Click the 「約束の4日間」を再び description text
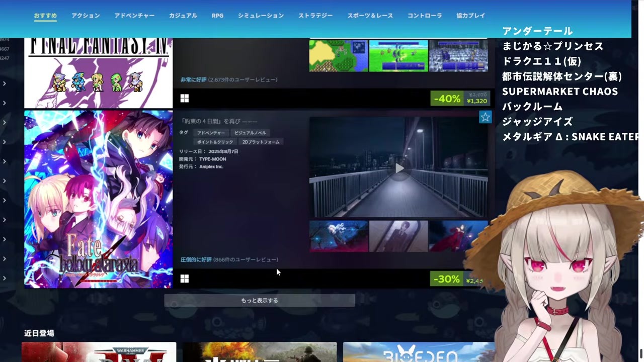 click(x=219, y=121)
